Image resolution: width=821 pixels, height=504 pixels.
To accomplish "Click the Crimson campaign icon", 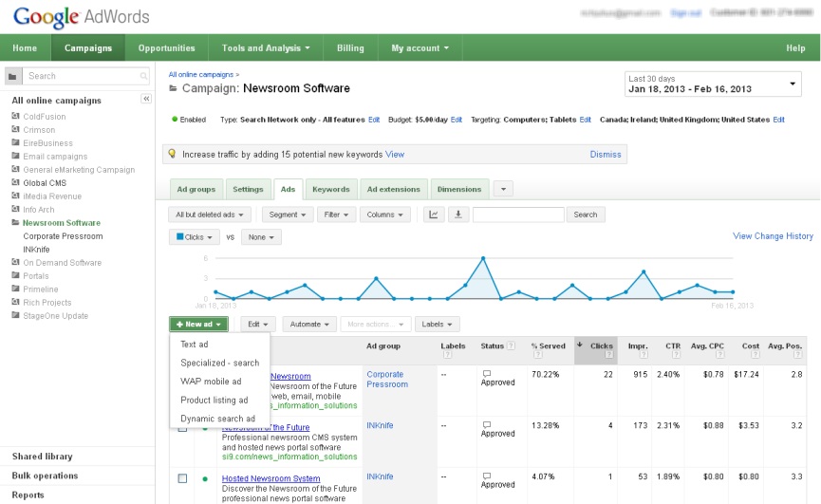I will (16, 129).
